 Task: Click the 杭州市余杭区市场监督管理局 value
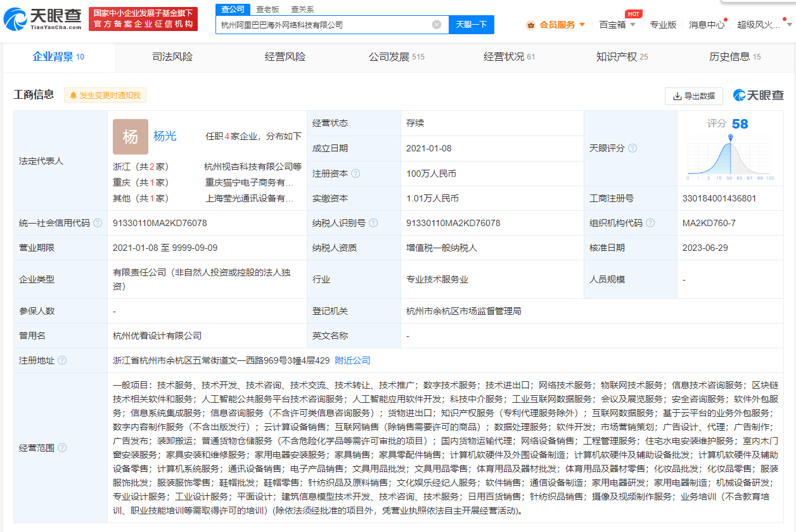click(x=464, y=311)
